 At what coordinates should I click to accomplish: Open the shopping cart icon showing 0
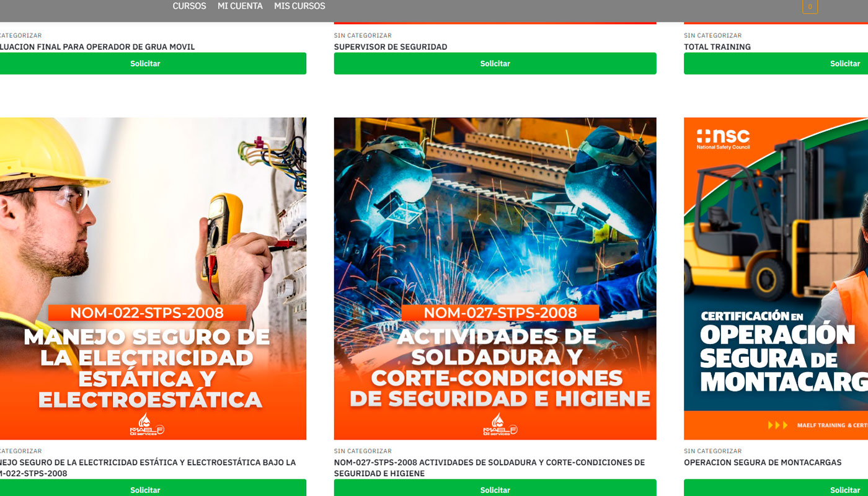[810, 7]
